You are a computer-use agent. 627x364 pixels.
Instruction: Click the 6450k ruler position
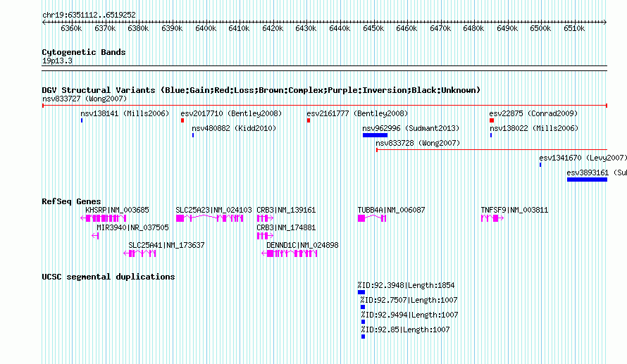click(373, 28)
